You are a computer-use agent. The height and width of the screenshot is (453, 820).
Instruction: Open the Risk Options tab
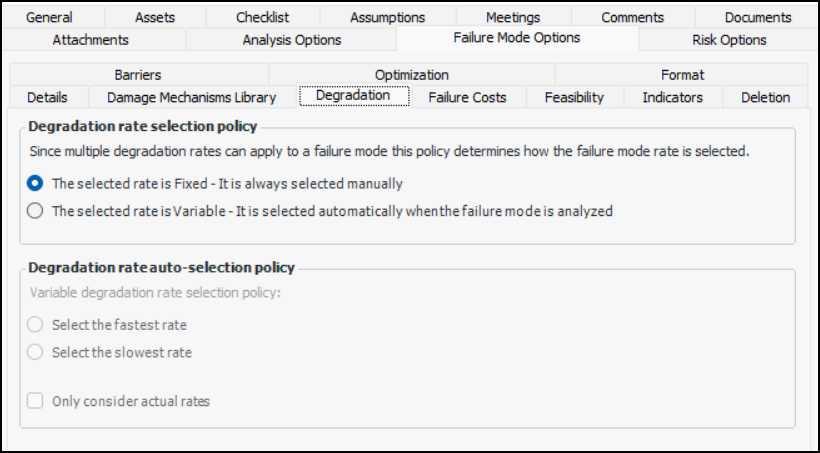(729, 40)
